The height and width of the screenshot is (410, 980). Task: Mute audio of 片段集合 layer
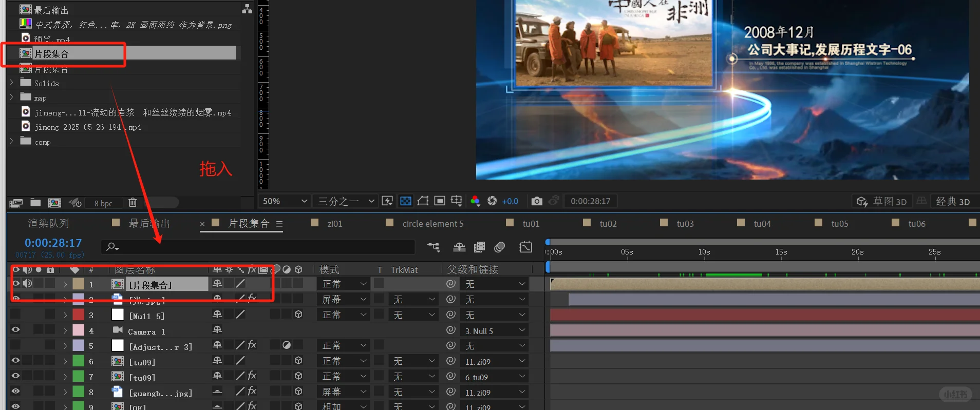coord(27,283)
